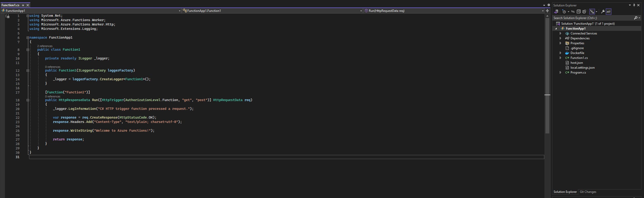This screenshot has height=198, width=644.
Task: Click the Dockerfile whale icon
Action: pos(567,53)
